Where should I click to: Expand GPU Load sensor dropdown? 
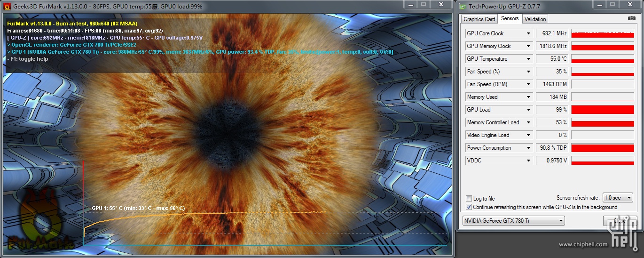coord(529,110)
